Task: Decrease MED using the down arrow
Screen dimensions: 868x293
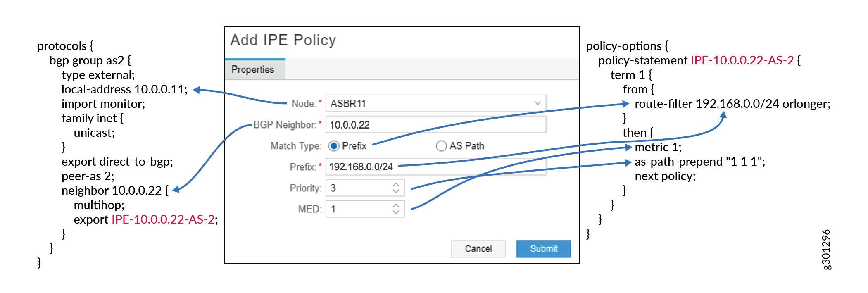Action: [396, 212]
